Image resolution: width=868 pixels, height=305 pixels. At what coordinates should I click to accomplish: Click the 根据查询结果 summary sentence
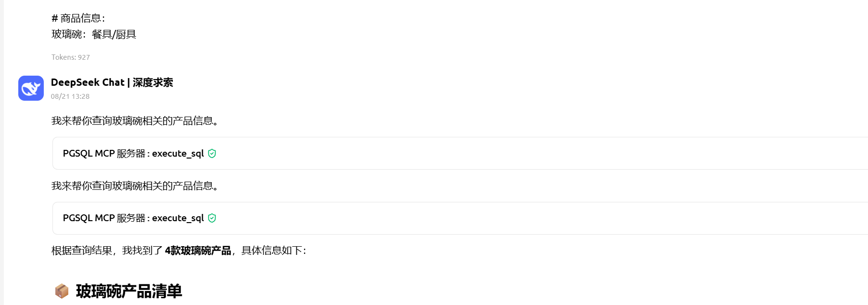(179, 251)
